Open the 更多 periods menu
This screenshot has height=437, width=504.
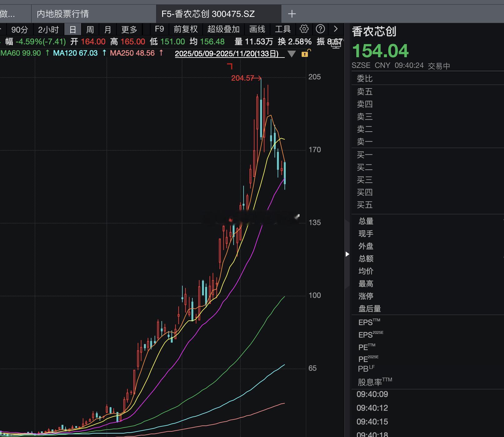(129, 29)
